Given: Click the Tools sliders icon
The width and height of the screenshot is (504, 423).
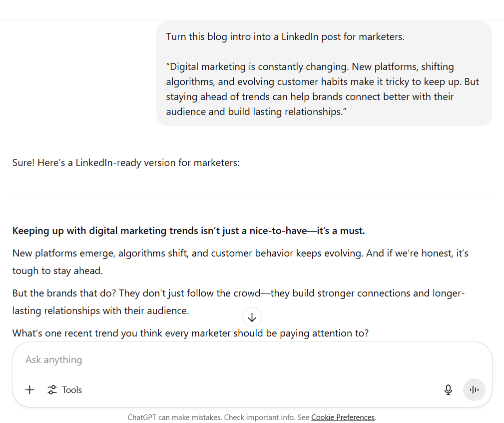Looking at the screenshot, I should [52, 390].
